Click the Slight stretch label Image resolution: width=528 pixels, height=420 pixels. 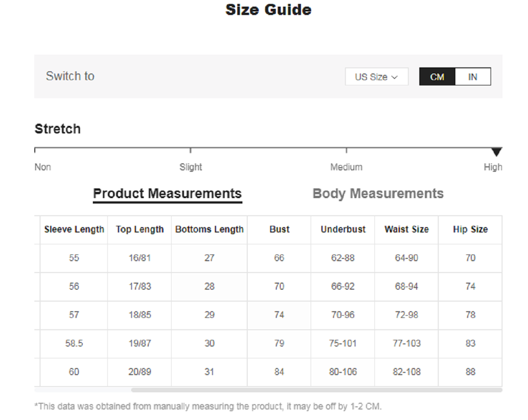191,167
